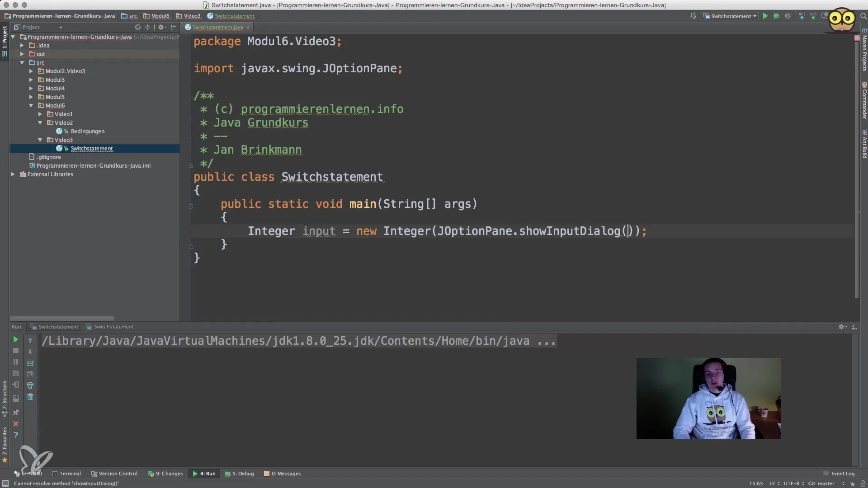This screenshot has height=488, width=868.
Task: Toggle the 2: Favorites tool window
Action: coord(5,445)
